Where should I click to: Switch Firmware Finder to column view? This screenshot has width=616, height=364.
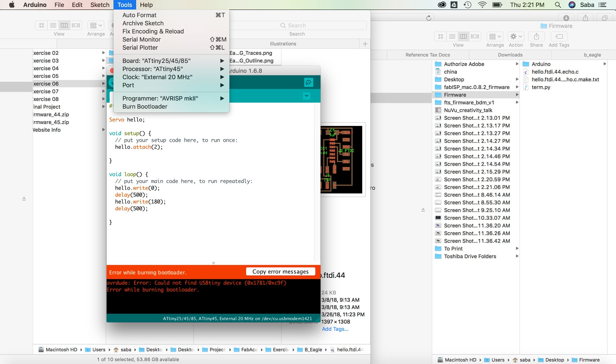(x=463, y=37)
